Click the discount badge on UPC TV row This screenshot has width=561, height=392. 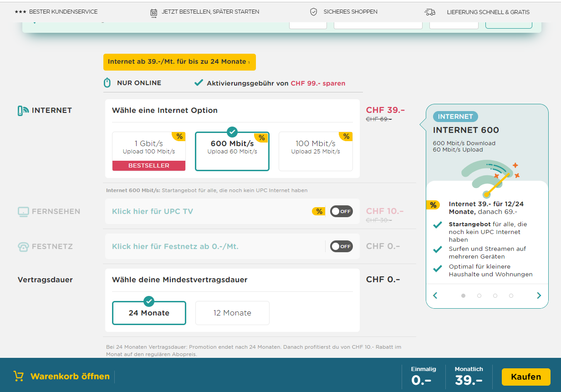click(318, 211)
